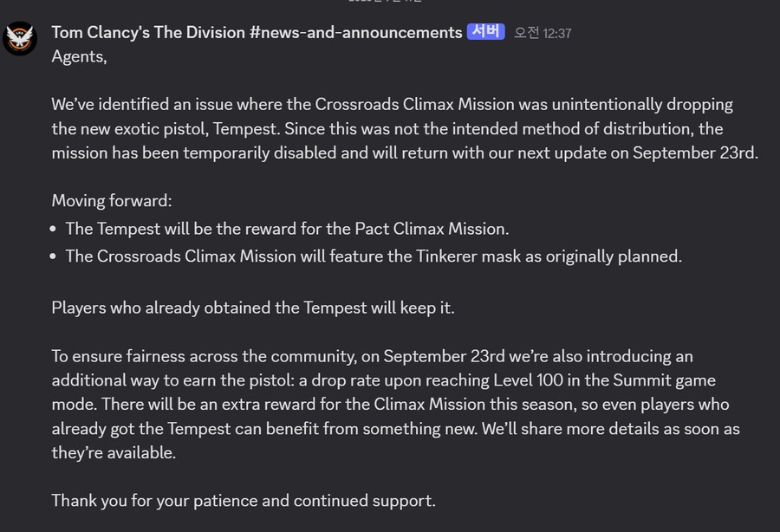This screenshot has height=532, width=780.
Task: Click the "#news-and-announcements" channel name in header
Action: (355, 32)
